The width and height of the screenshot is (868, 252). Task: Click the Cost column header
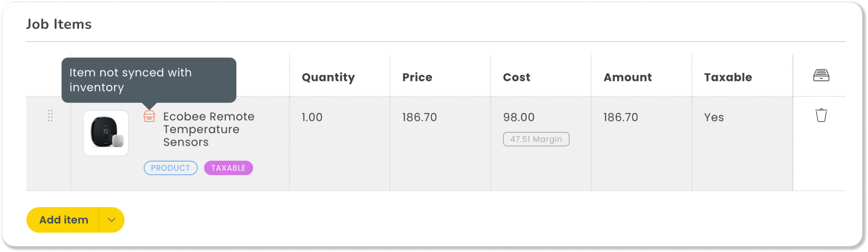click(517, 77)
